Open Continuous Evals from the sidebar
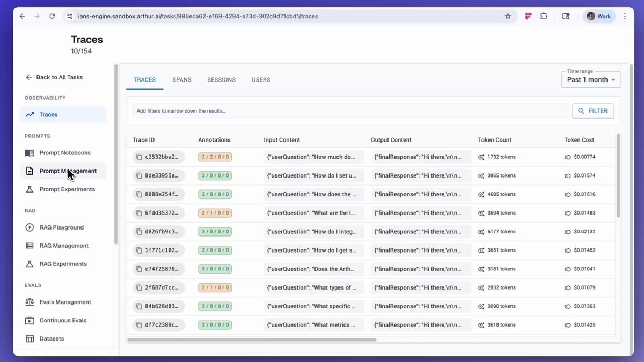This screenshot has height=362, width=644. click(62, 320)
